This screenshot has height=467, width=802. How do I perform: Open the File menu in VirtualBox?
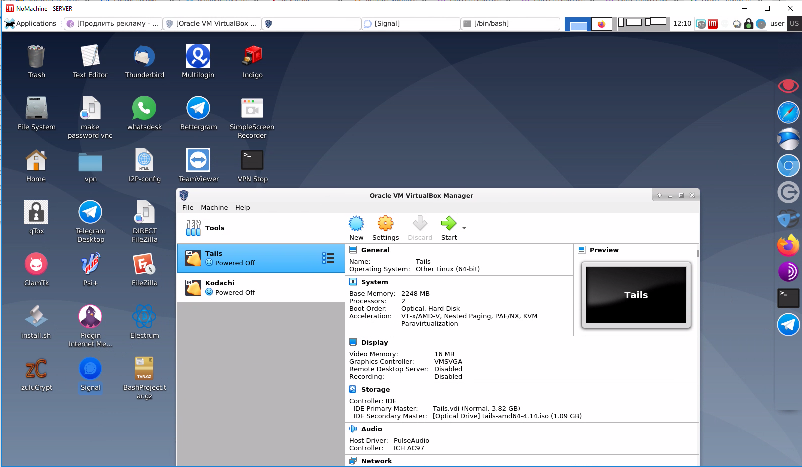(188, 207)
